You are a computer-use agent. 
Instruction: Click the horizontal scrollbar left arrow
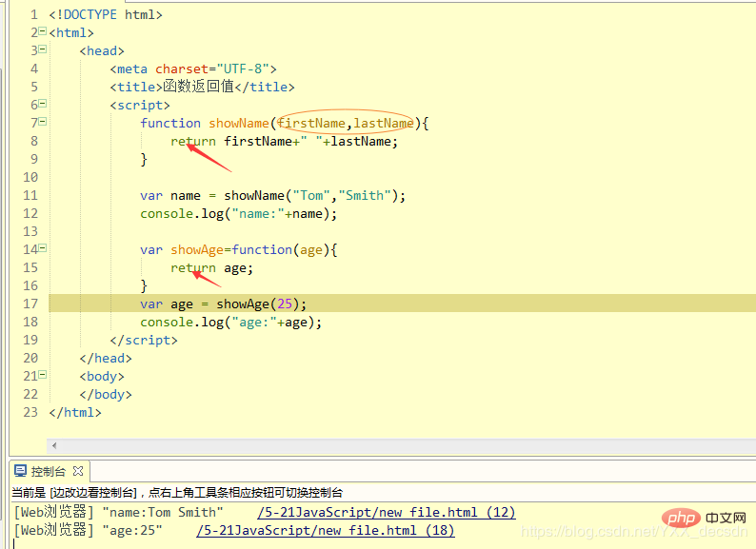click(x=53, y=445)
